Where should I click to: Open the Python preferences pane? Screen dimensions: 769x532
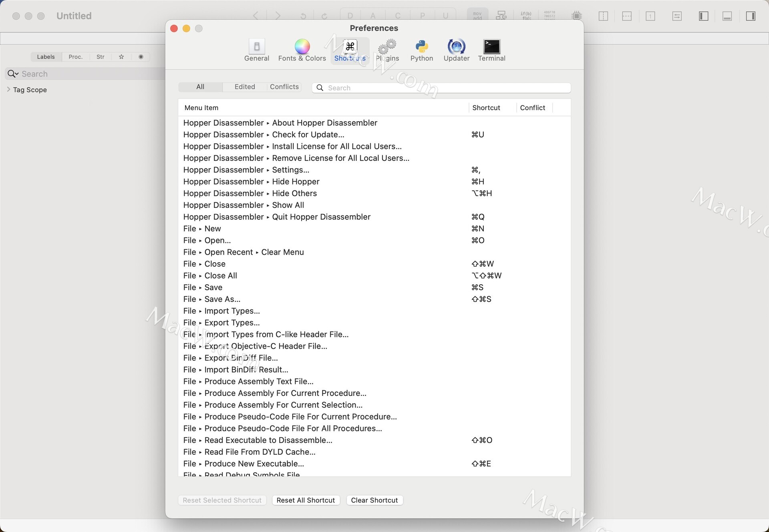[x=422, y=50]
